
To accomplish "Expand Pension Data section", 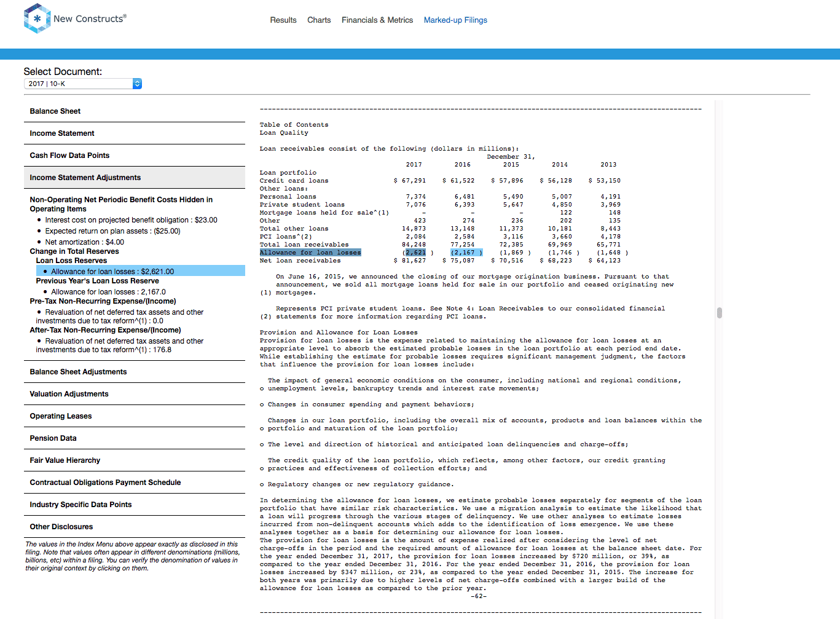I will tap(134, 438).
